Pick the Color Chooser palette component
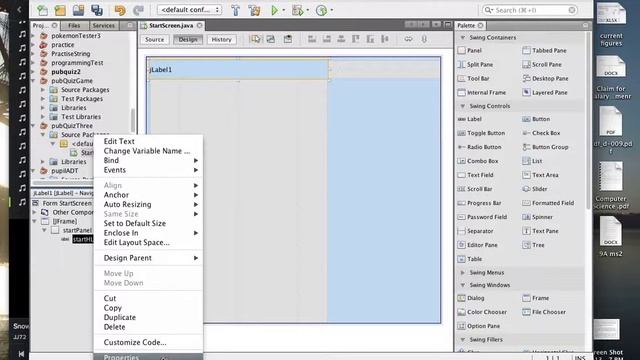The height and width of the screenshot is (360, 640). pyautogui.click(x=482, y=312)
